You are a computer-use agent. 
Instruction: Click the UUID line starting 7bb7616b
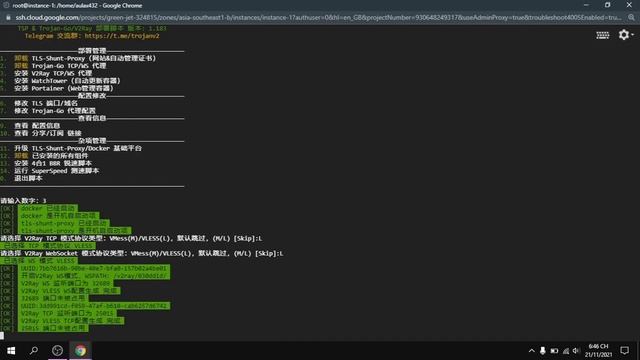(x=94, y=268)
